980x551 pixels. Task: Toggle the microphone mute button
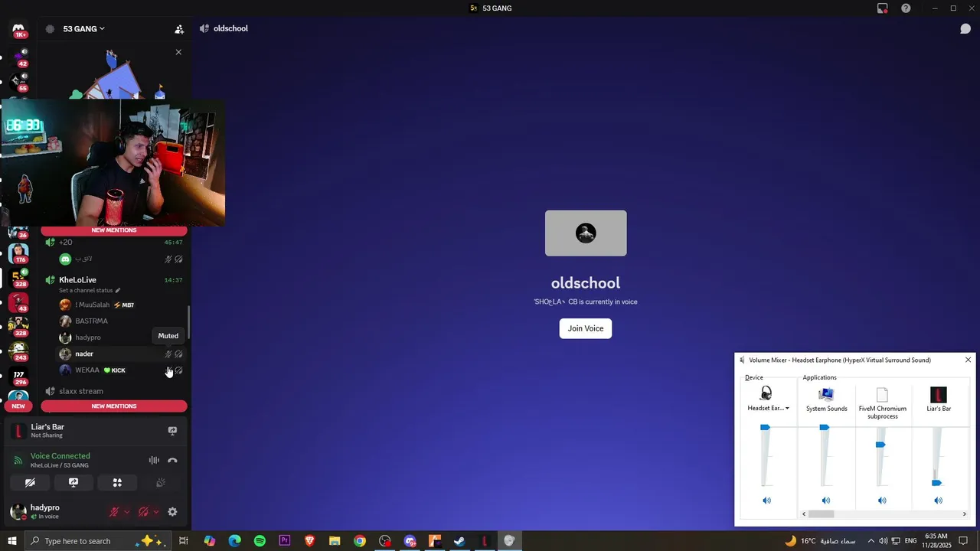pos(114,512)
